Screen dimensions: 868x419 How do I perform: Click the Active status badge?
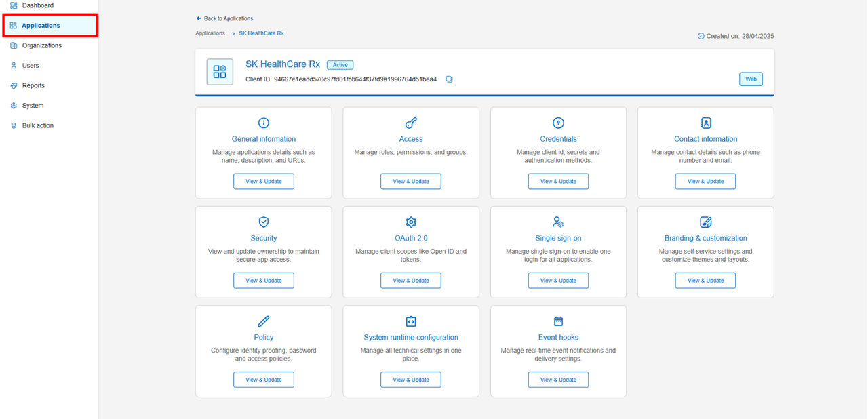[x=340, y=65]
